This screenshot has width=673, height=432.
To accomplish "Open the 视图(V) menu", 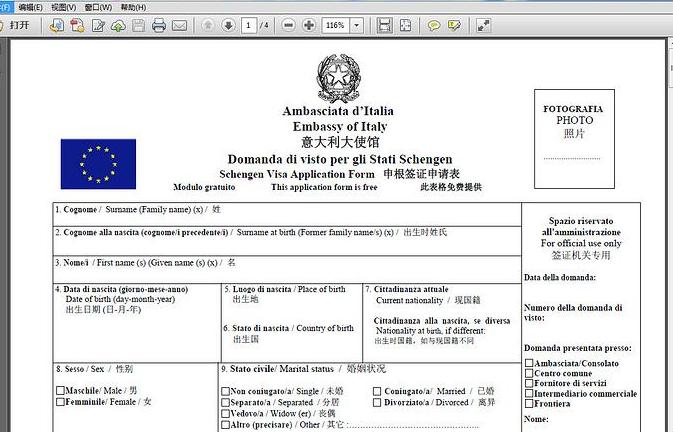I will 64,7.
